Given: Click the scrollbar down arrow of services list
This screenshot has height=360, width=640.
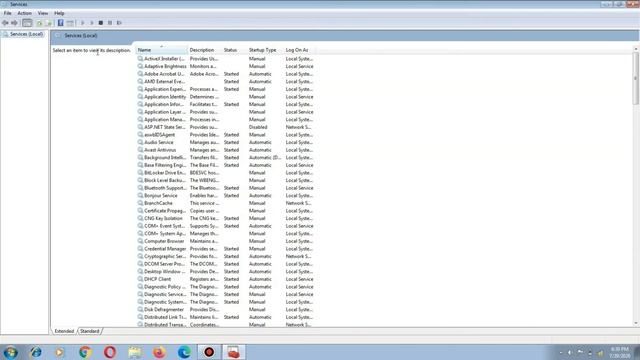Looking at the screenshot, I should pos(636,323).
